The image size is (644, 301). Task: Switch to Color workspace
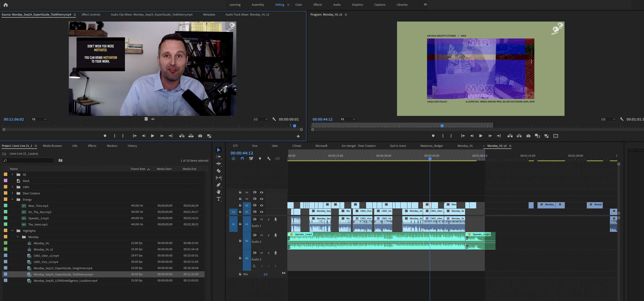[x=299, y=5]
